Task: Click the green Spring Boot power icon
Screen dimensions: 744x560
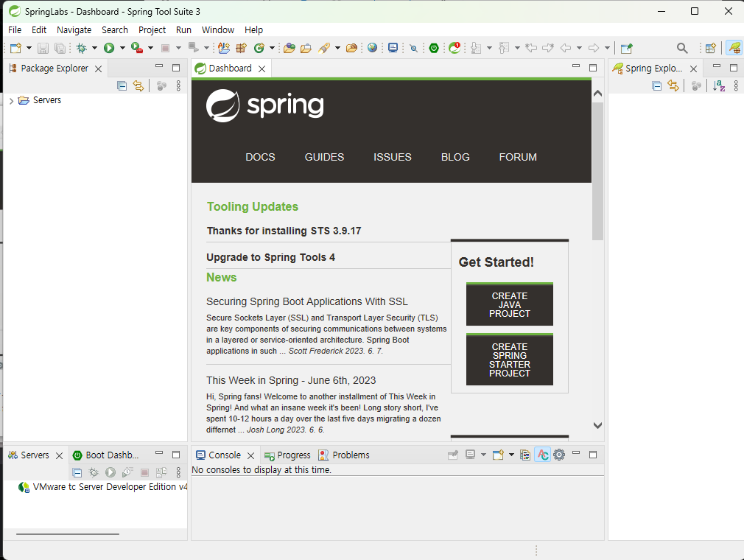Action: 434,48
